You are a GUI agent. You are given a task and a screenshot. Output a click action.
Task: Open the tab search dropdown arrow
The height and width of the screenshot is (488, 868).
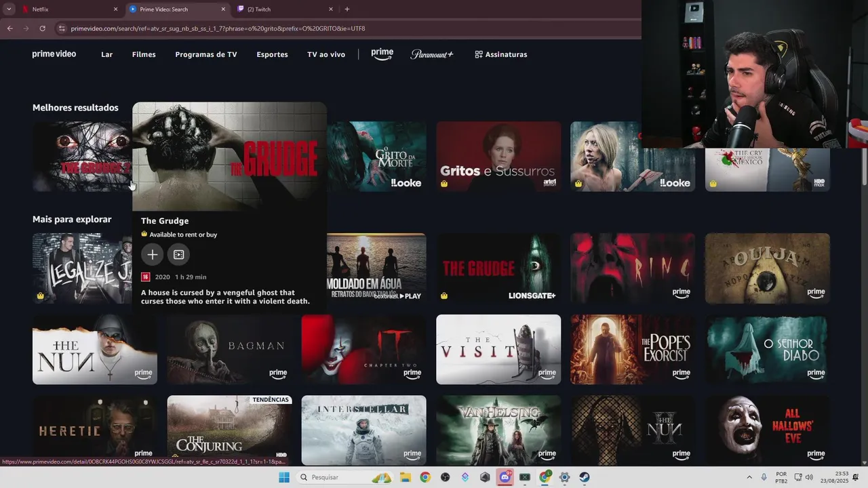click(x=9, y=9)
